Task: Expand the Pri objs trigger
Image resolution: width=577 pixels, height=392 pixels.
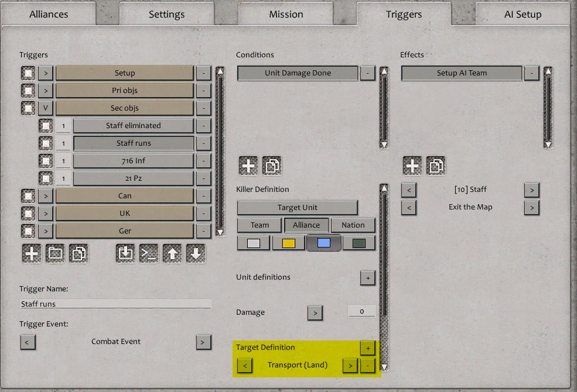Action: click(46, 91)
